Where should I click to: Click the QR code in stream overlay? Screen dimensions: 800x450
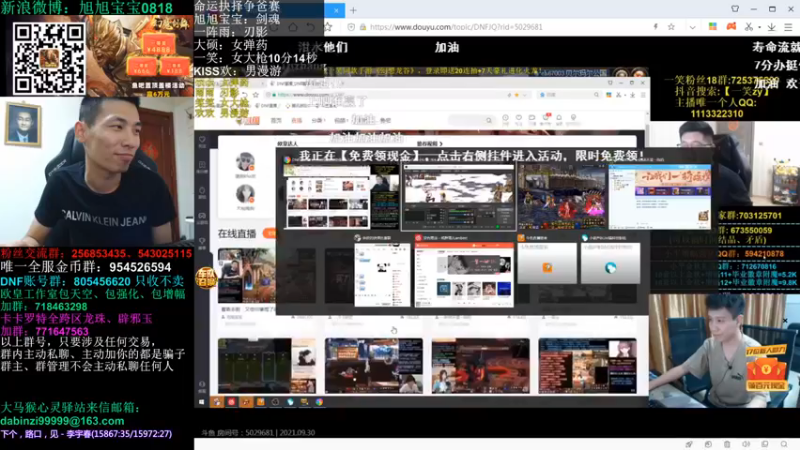coord(49,59)
